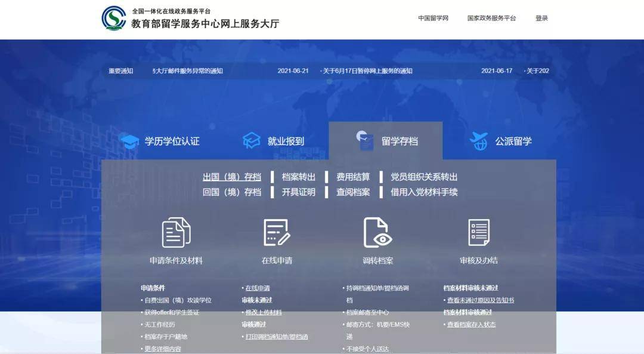
Task: Select 开具证明 in the submenu
Action: point(299,192)
